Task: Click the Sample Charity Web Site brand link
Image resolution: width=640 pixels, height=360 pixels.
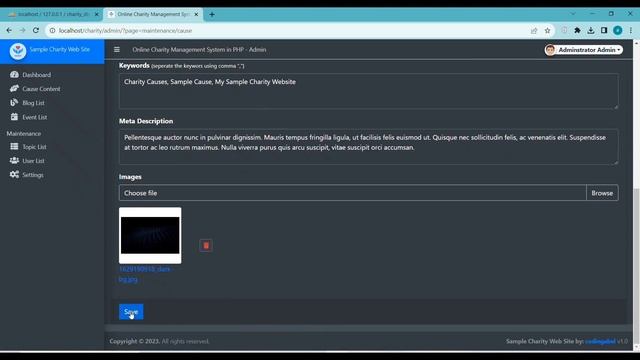Action: (60, 49)
